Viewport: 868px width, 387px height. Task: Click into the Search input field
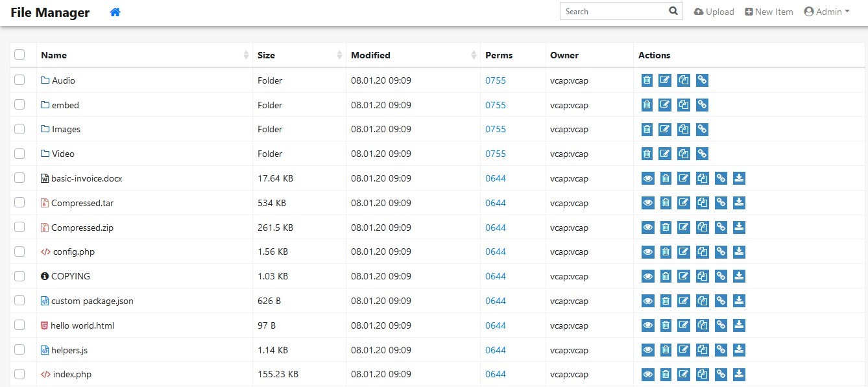[x=613, y=11]
